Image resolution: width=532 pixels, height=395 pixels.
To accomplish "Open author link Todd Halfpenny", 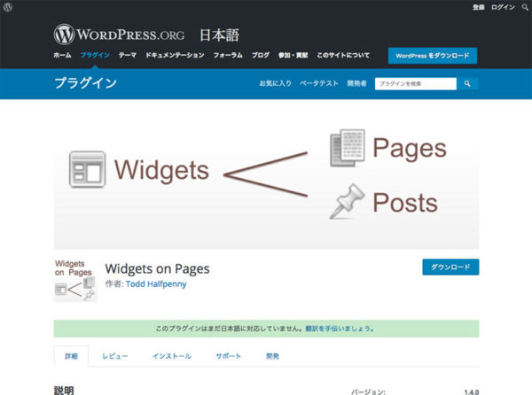I will [x=156, y=284].
